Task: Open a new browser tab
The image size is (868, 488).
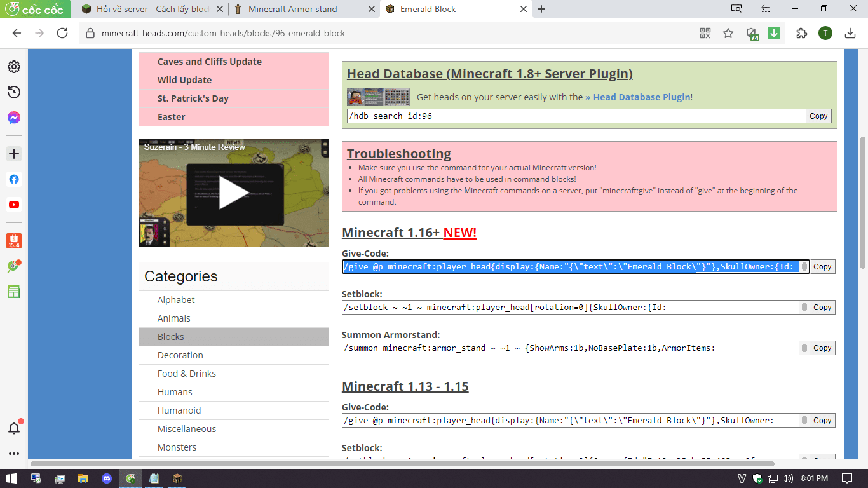Action: pos(541,9)
